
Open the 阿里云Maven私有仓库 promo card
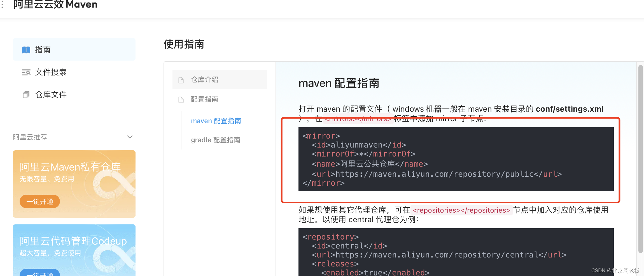click(74, 184)
